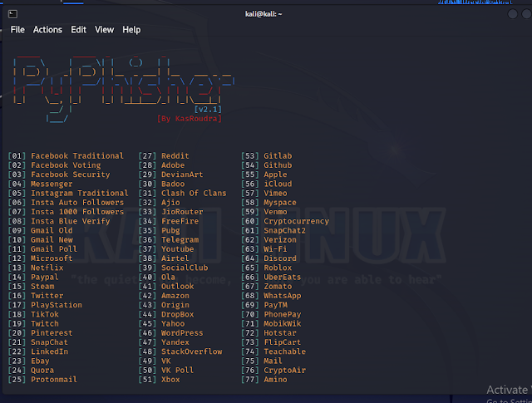
Task: Click 'Gmail New' option 10
Action: [x=52, y=240]
